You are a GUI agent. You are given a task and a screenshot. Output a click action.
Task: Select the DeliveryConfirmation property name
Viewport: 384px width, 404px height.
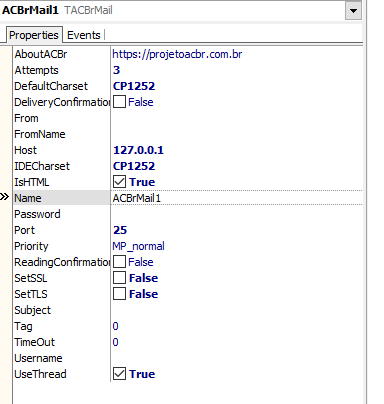(62, 102)
